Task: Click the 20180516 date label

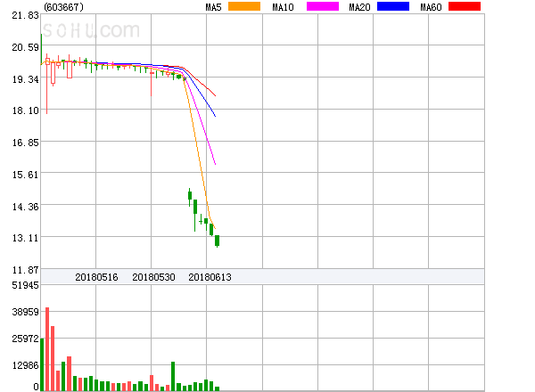Action: click(x=96, y=277)
